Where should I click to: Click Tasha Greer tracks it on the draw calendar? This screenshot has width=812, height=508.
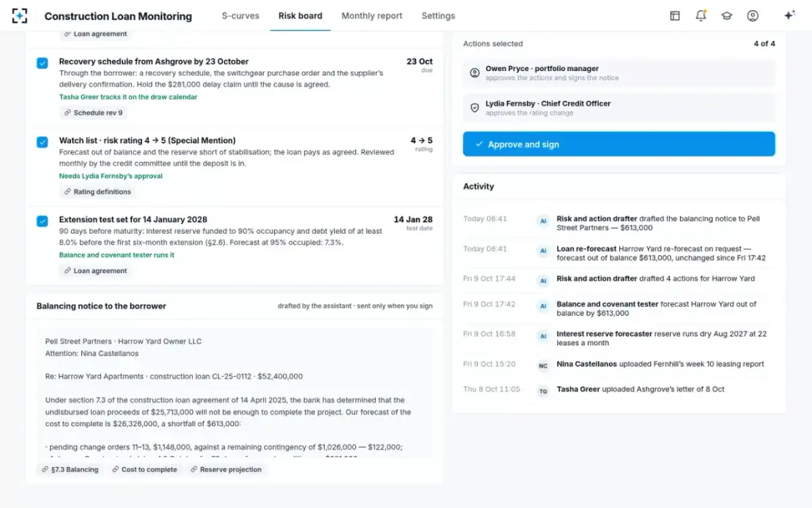(129, 97)
